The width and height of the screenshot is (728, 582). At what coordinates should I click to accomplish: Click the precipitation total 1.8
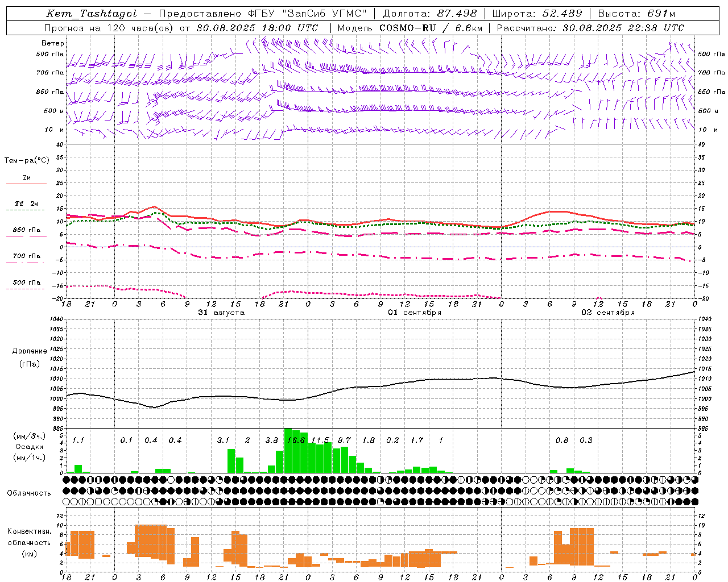click(x=369, y=440)
